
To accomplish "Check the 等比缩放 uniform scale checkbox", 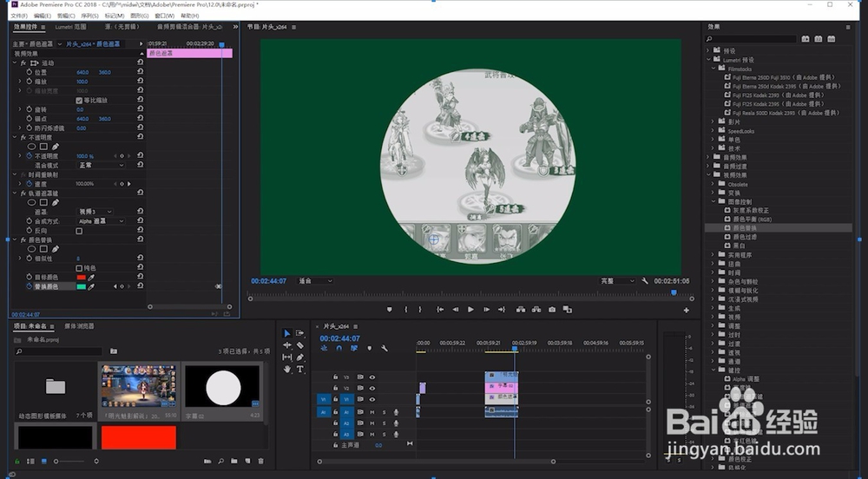I will tap(79, 101).
